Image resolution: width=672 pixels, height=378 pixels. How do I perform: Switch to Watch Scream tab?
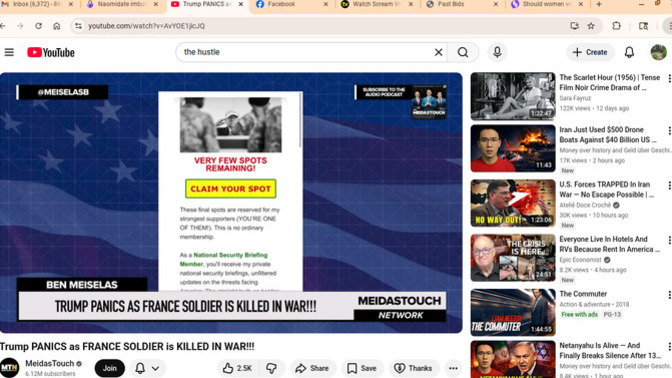point(377,5)
